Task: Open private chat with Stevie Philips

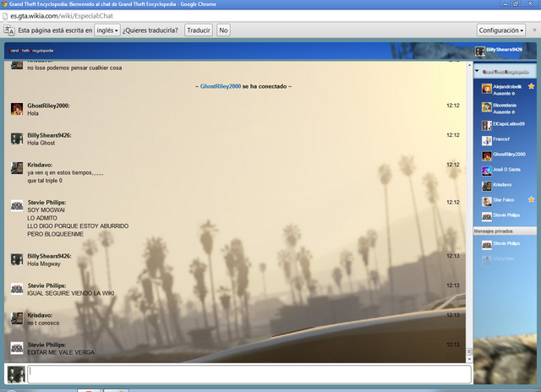Action: click(506, 243)
